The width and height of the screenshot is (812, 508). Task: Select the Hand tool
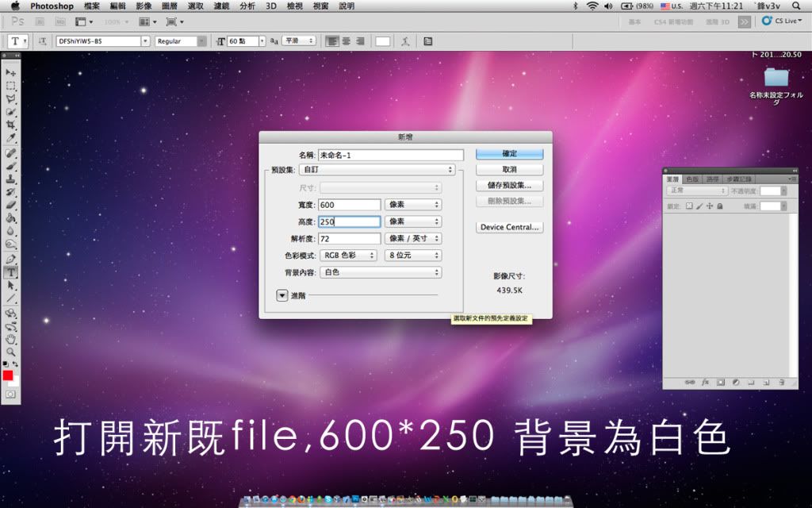point(11,339)
